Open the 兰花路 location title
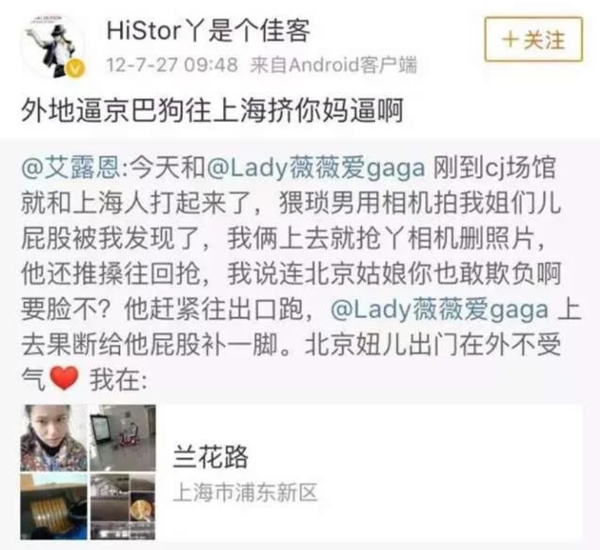This screenshot has width=600, height=550. coord(211,457)
